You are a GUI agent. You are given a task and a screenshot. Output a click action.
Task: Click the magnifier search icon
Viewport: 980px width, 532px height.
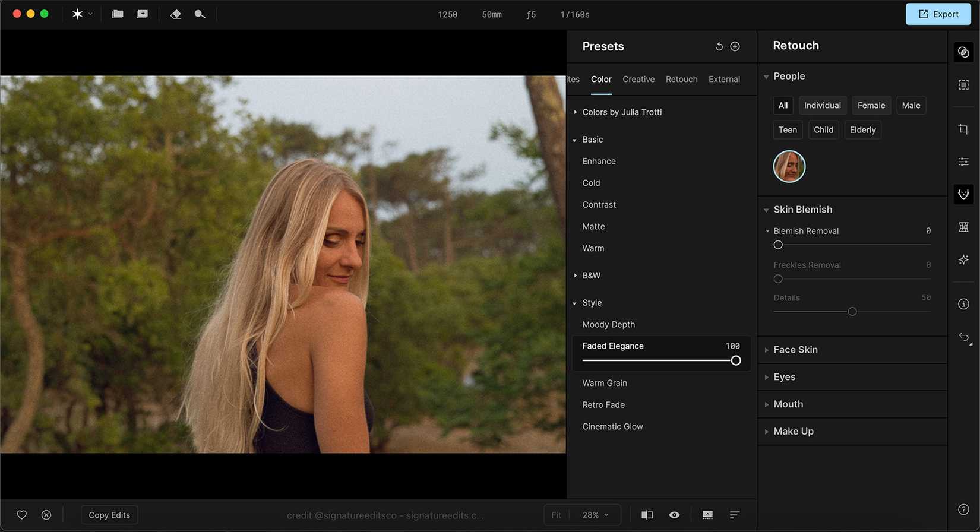pos(200,14)
